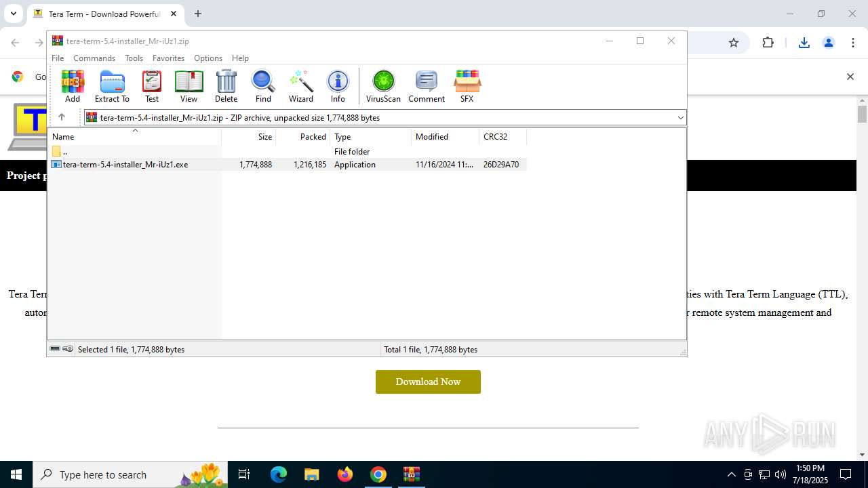Expand the archive path dropdown

coord(680,117)
